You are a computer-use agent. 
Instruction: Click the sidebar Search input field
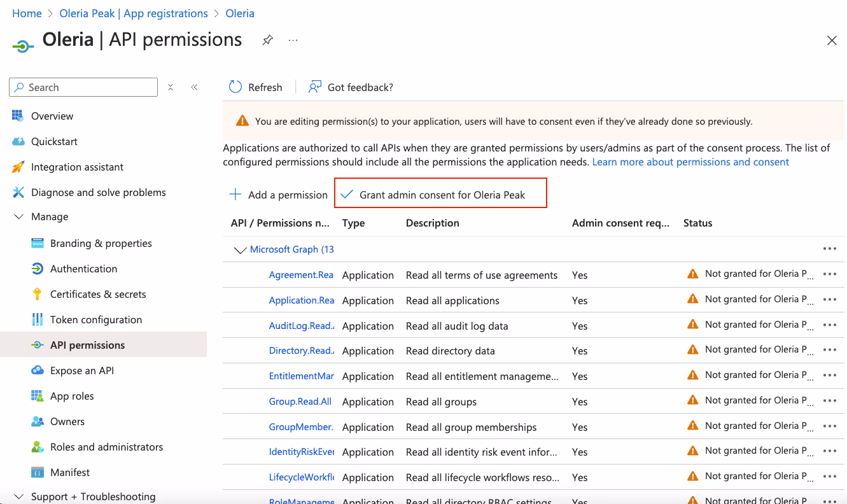pyautogui.click(x=83, y=87)
